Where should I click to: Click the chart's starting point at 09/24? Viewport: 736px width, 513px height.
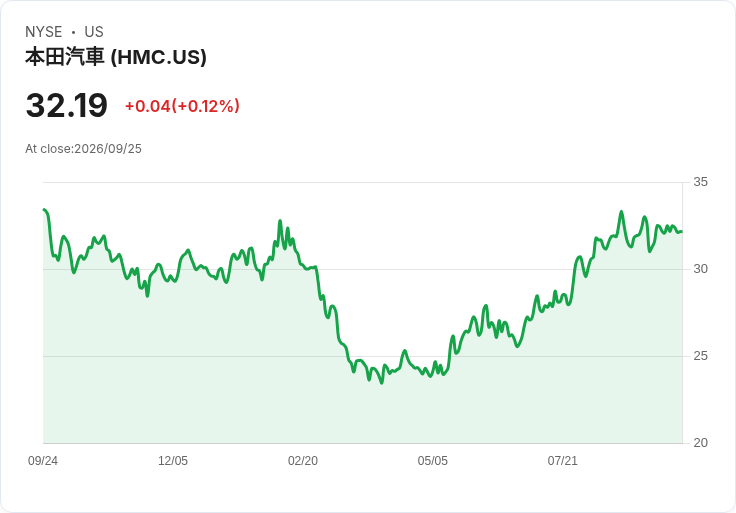44,209
